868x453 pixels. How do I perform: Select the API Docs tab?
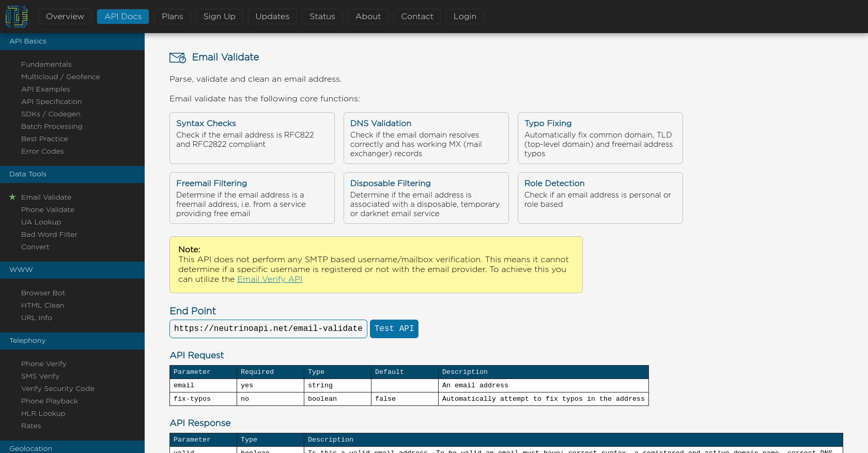click(x=123, y=17)
